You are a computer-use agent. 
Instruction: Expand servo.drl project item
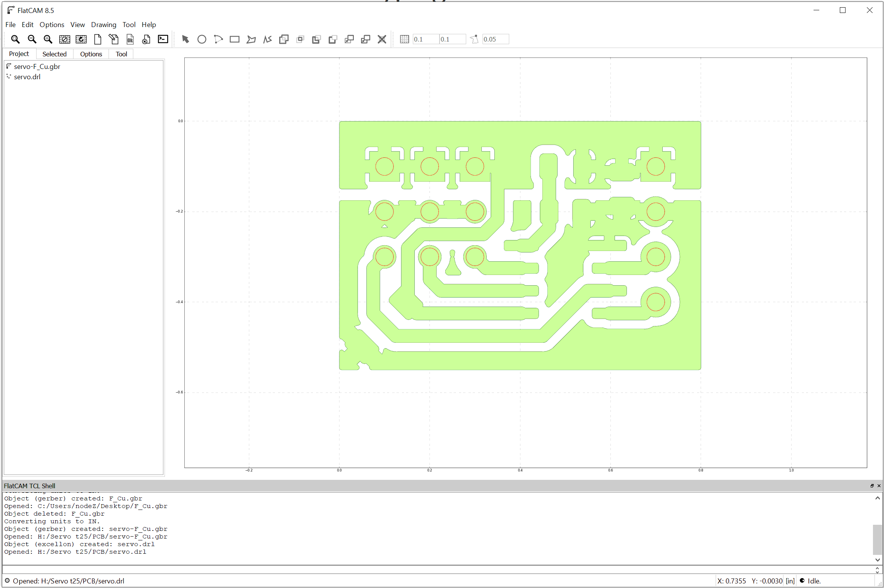[8, 77]
